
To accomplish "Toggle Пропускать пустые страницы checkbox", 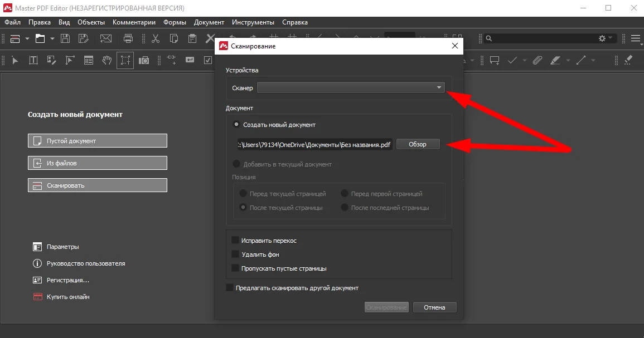I will [235, 268].
